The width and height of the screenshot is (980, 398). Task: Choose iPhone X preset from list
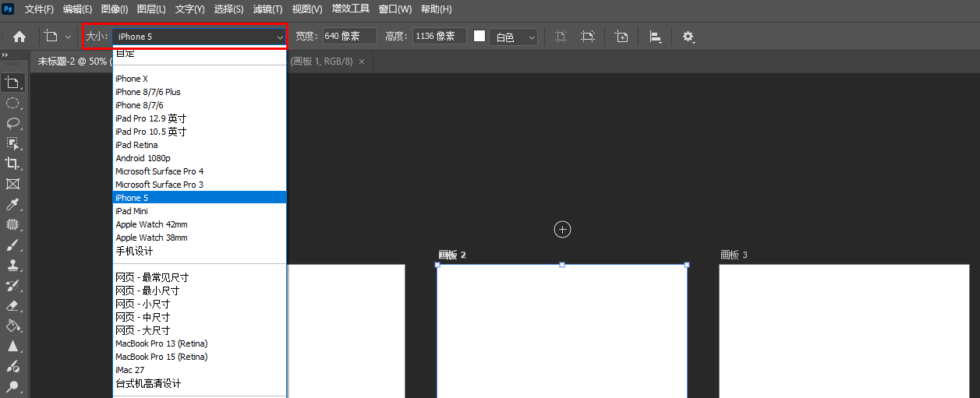(200, 79)
